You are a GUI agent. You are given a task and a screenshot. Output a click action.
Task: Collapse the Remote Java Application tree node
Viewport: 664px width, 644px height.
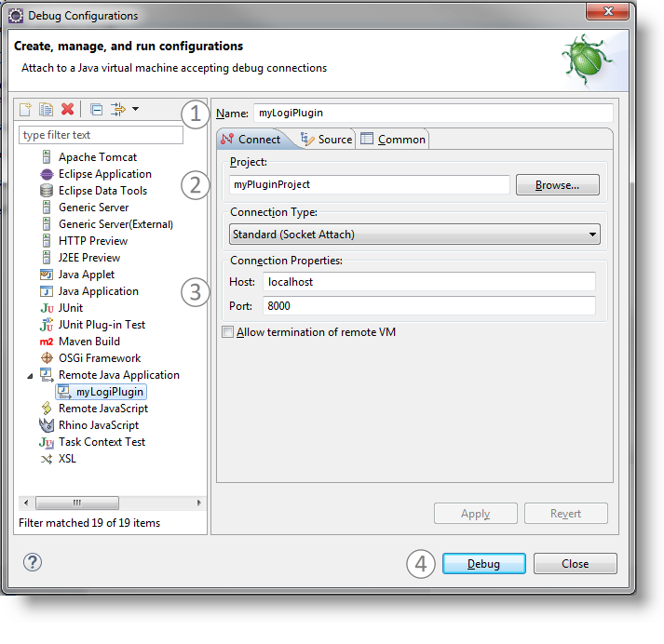(x=30, y=376)
